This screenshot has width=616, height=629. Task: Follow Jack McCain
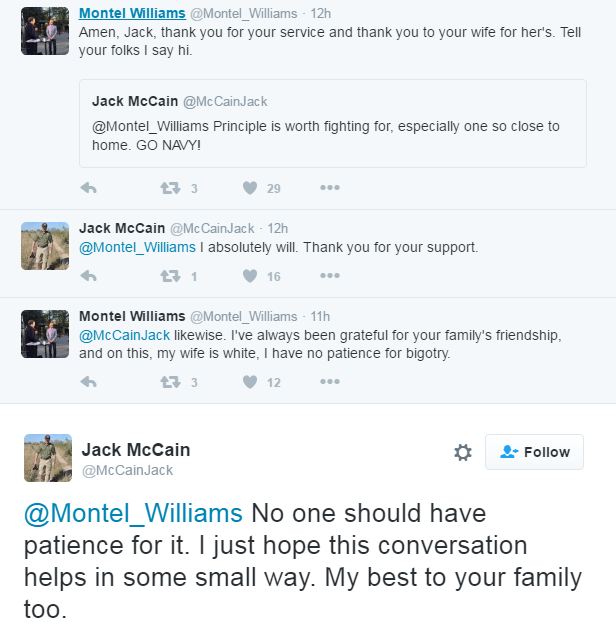pos(534,452)
